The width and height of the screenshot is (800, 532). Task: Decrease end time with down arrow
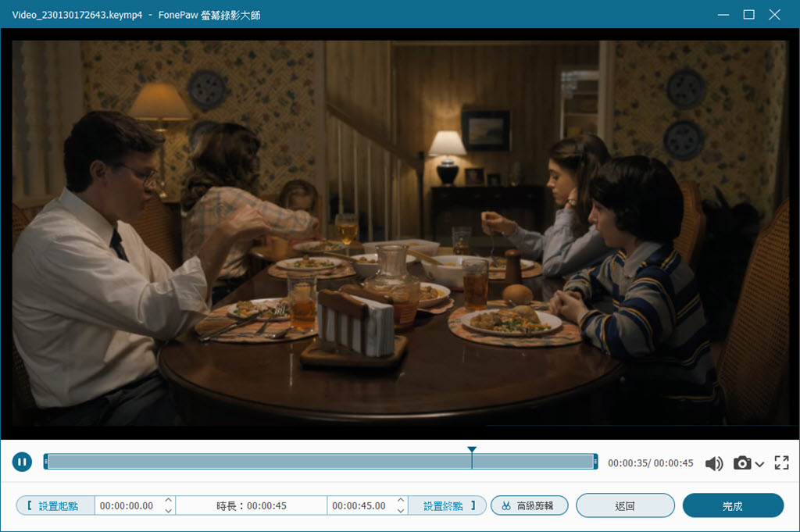pos(401,510)
